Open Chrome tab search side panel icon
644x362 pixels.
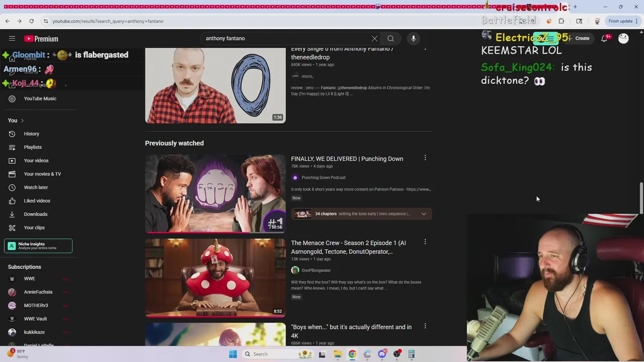point(579,21)
